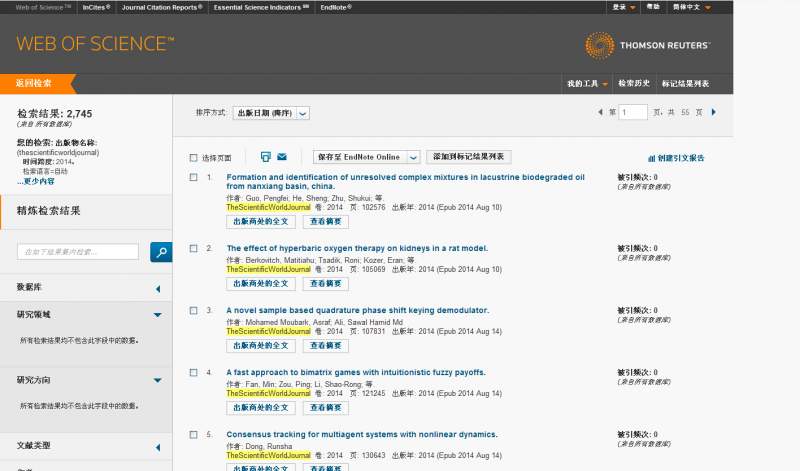
Task: Open quadrature phase shift keying article
Action: pyautogui.click(x=358, y=310)
